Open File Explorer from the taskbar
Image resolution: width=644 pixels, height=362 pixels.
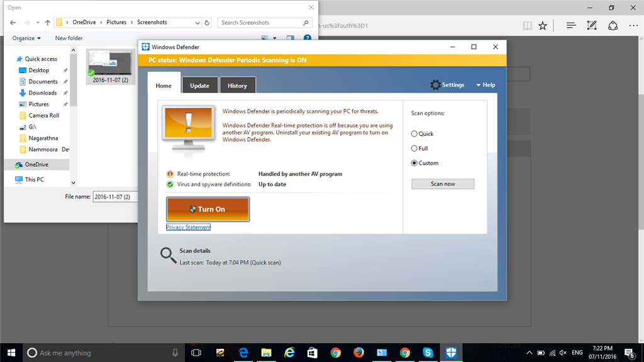click(266, 353)
